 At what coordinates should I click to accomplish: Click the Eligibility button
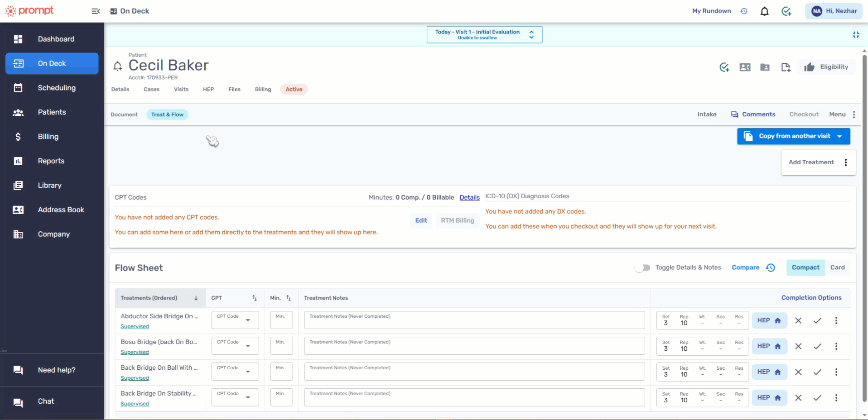[x=826, y=67]
